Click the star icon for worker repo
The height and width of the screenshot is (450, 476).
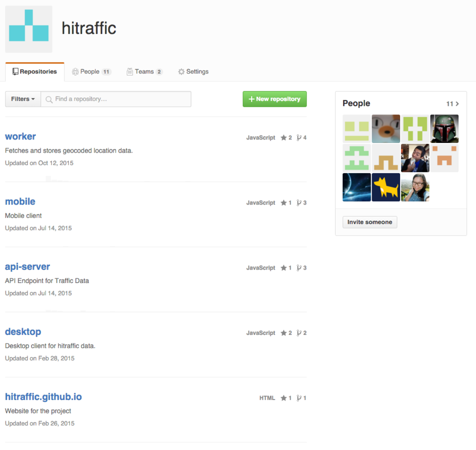point(284,137)
